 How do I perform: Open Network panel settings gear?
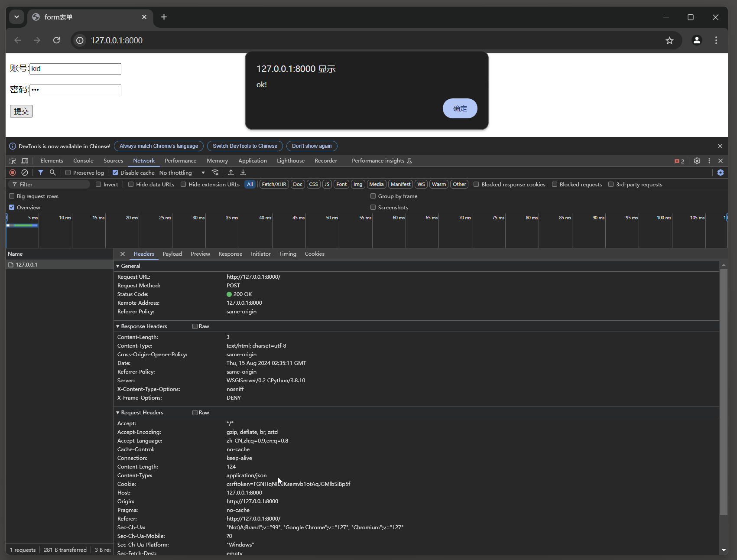pos(721,173)
